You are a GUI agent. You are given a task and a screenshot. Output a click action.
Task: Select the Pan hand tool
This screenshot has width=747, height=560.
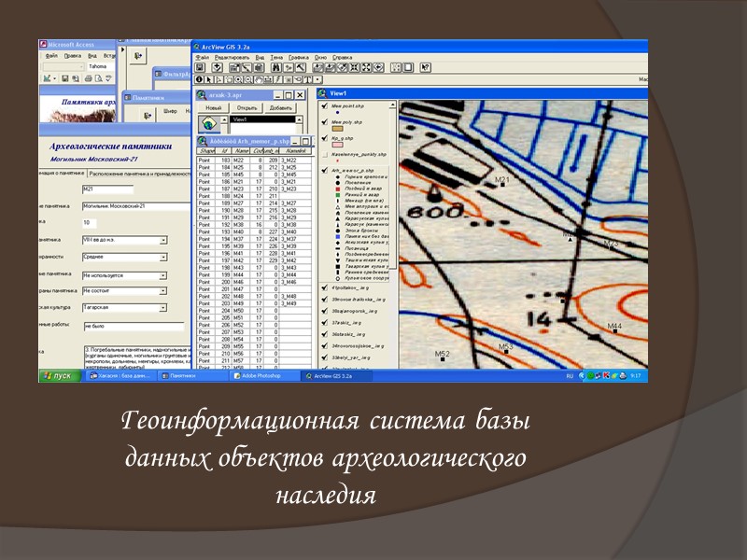tap(259, 79)
